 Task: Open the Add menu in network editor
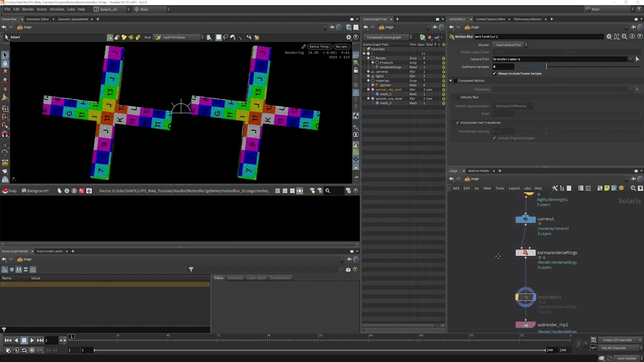click(x=456, y=189)
